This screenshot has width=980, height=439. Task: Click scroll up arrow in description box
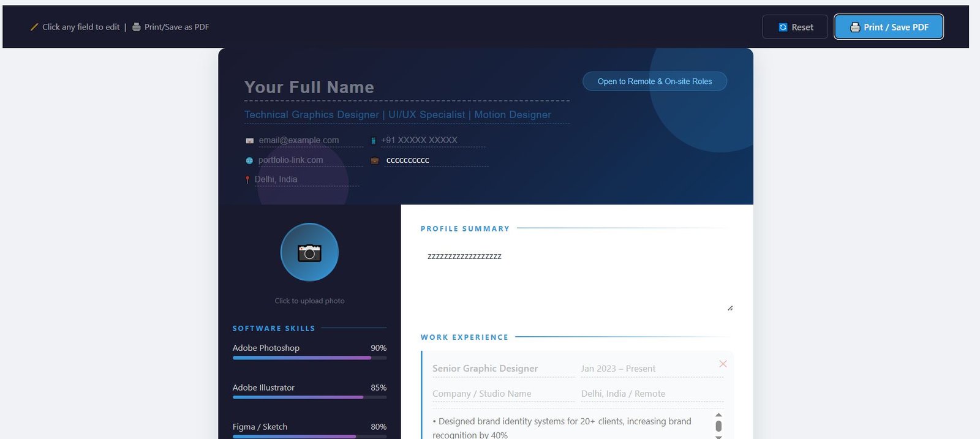tap(718, 415)
